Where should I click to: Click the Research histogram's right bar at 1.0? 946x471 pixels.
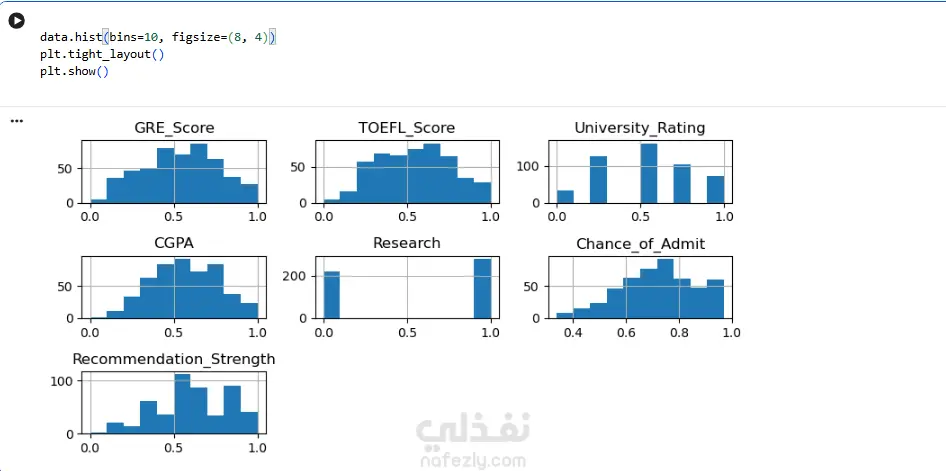(x=483, y=289)
